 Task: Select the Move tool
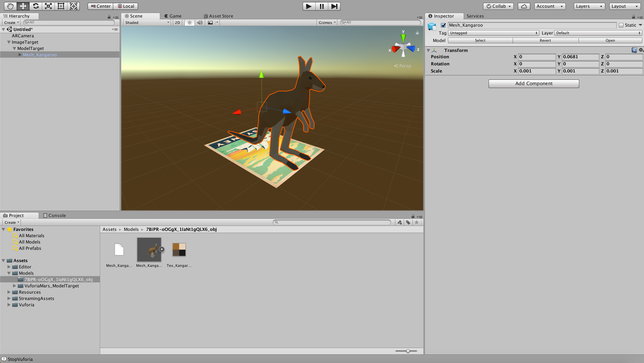[x=23, y=6]
